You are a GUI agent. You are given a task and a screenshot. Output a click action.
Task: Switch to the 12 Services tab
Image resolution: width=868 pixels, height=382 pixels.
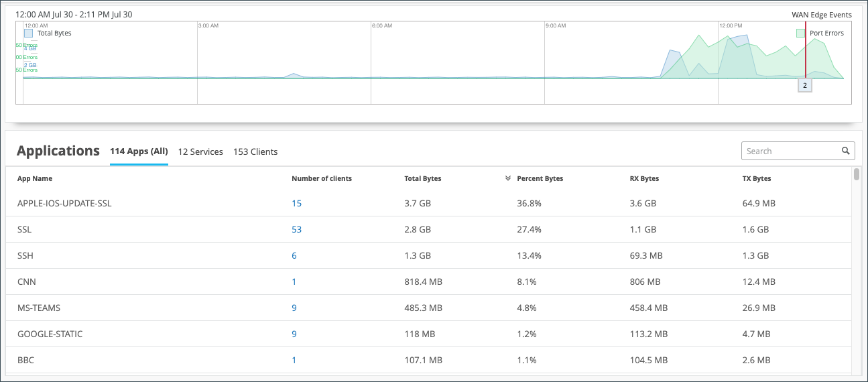(x=200, y=151)
